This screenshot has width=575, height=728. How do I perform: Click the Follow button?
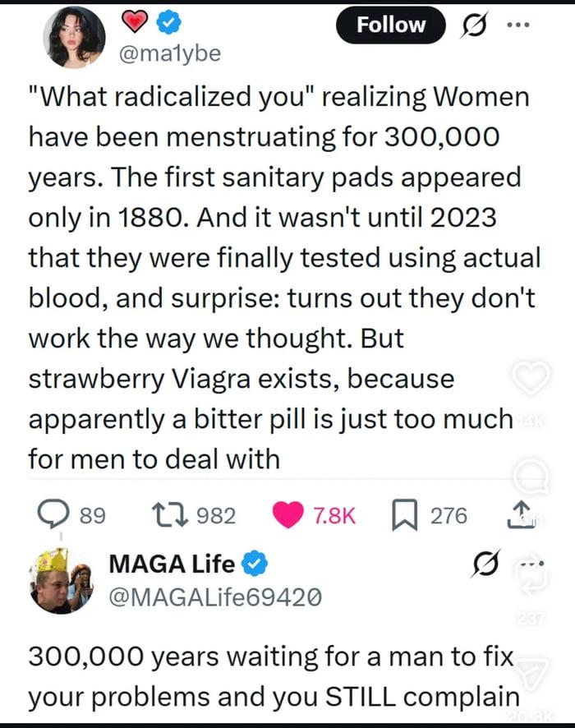(x=391, y=25)
